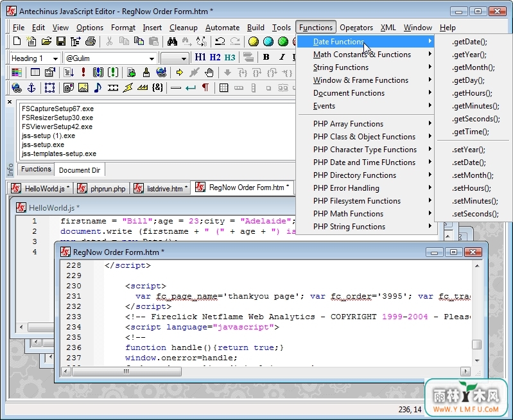Print using the printer icon
Viewport: 513px width, 420px height.
91,42
